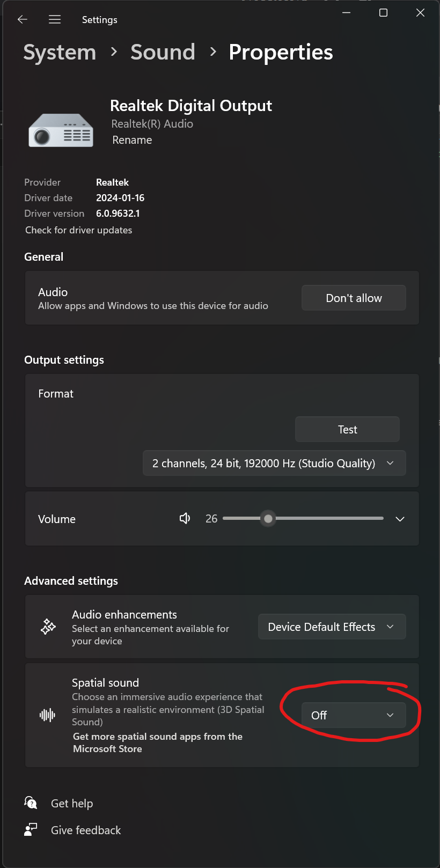Click the Spatial sound waveform icon
The width and height of the screenshot is (440, 868).
pyautogui.click(x=47, y=715)
